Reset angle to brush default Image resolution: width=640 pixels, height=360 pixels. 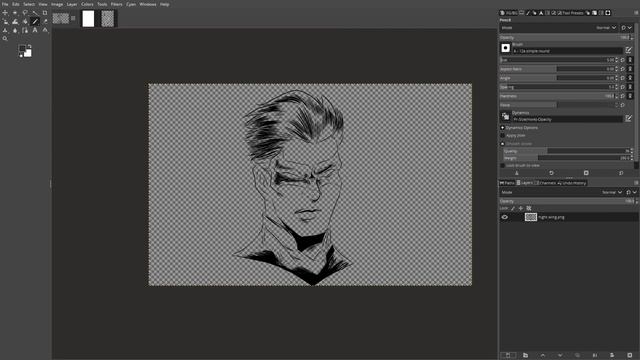[622, 78]
